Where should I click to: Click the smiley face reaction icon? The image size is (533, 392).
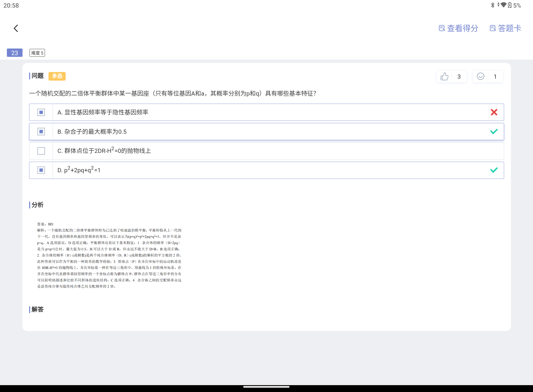[481, 76]
